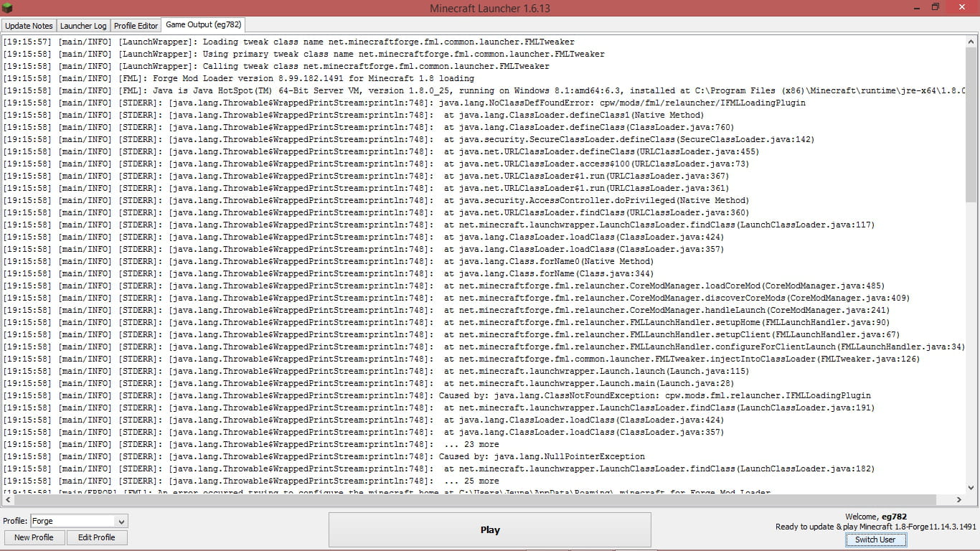Click the 'FMLLaunchHandler.setupClient' stack line
This screenshot has height=551, width=980.
(451, 334)
